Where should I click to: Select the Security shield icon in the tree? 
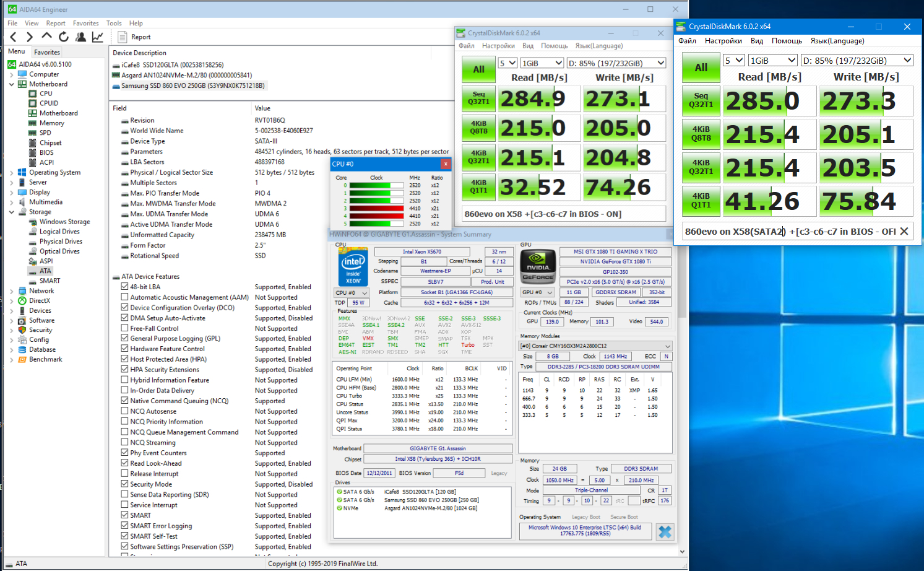(x=22, y=330)
